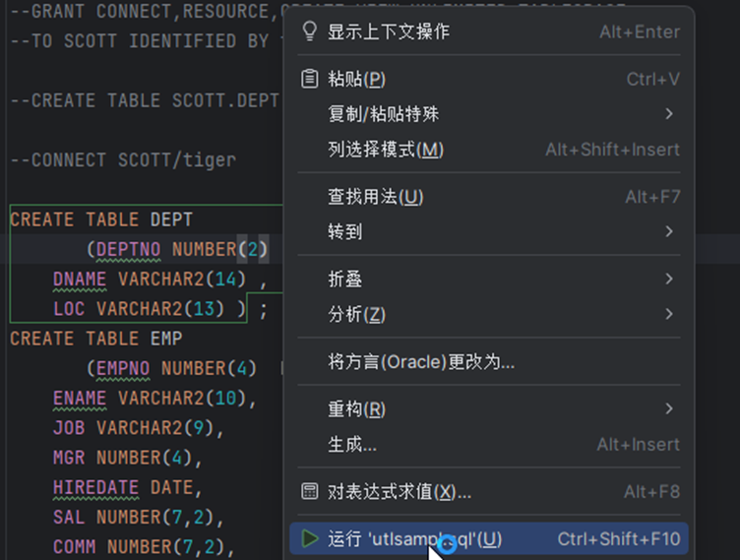The image size is (740, 560).
Task: Click the green run triangle icon
Action: point(310,538)
